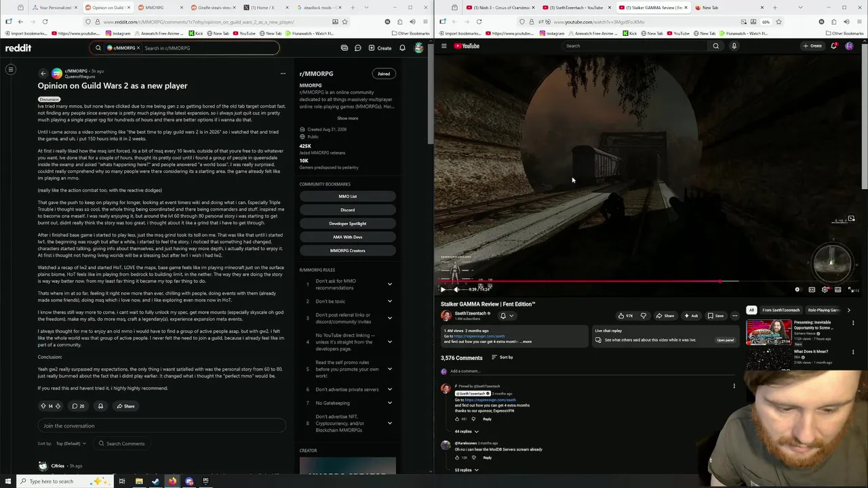Image resolution: width=868 pixels, height=488 pixels.
Task: Save the YouTube video to a playlist
Action: [715, 316]
